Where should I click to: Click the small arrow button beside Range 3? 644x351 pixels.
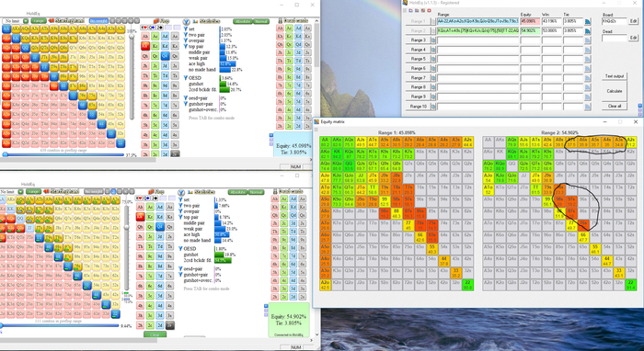tap(432, 40)
